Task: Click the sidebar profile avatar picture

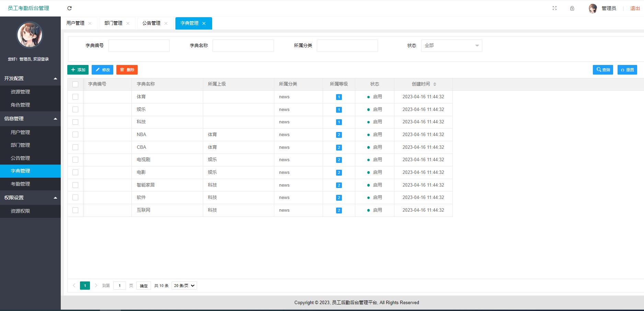Action: 30,35
